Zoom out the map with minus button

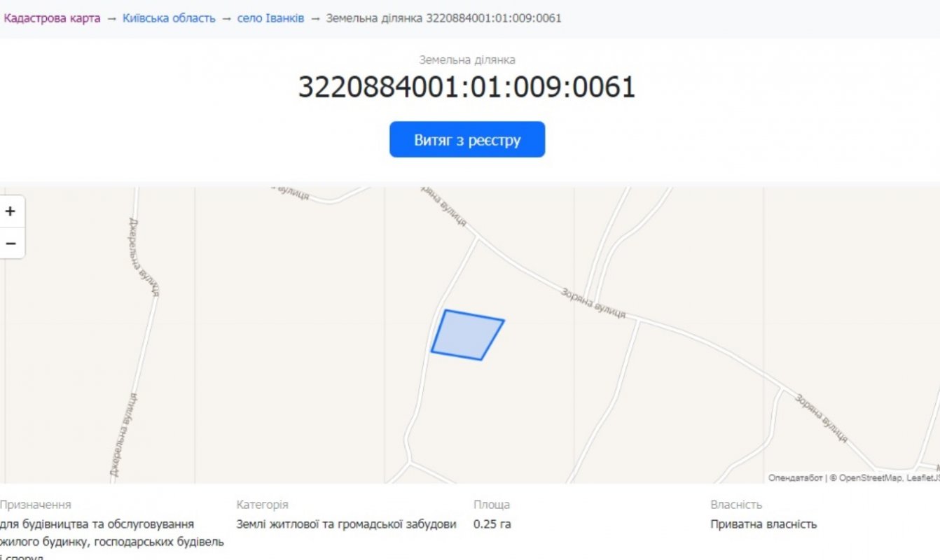coord(11,244)
